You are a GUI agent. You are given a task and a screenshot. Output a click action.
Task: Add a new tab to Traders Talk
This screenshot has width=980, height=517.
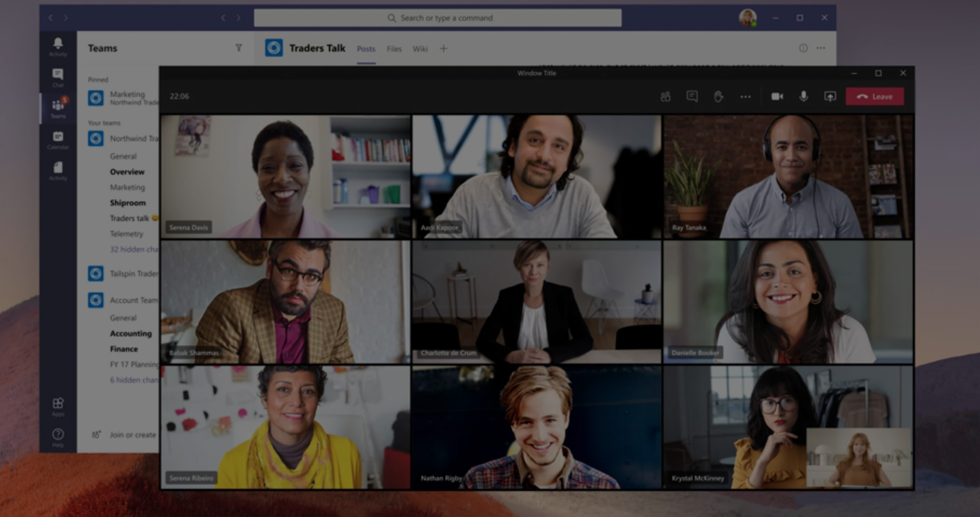tap(444, 48)
